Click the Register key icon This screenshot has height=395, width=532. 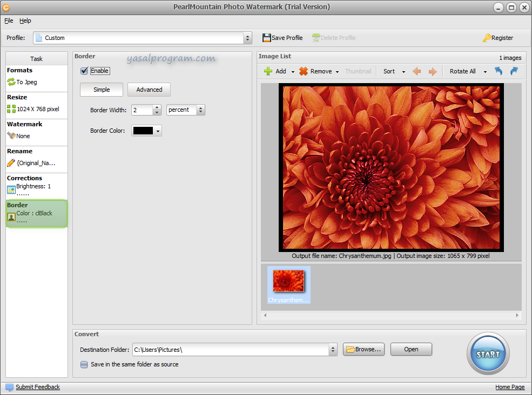(487, 38)
